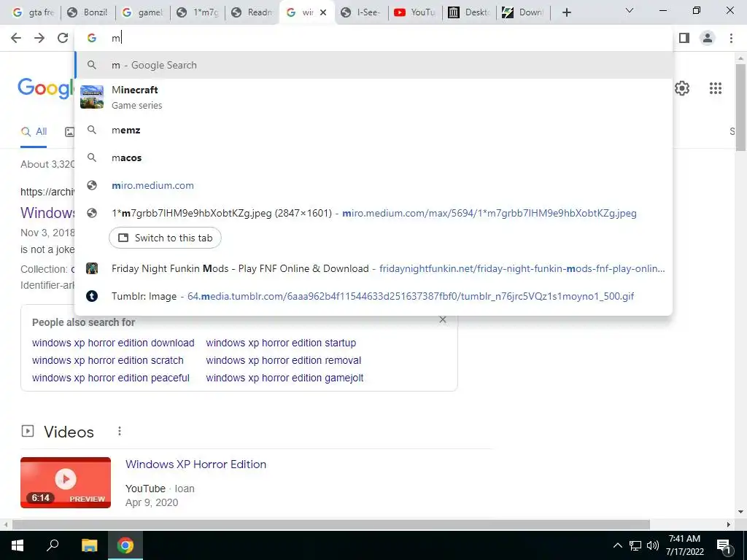747x560 pixels.
Task: Open the volume tray icon
Action: click(653, 545)
